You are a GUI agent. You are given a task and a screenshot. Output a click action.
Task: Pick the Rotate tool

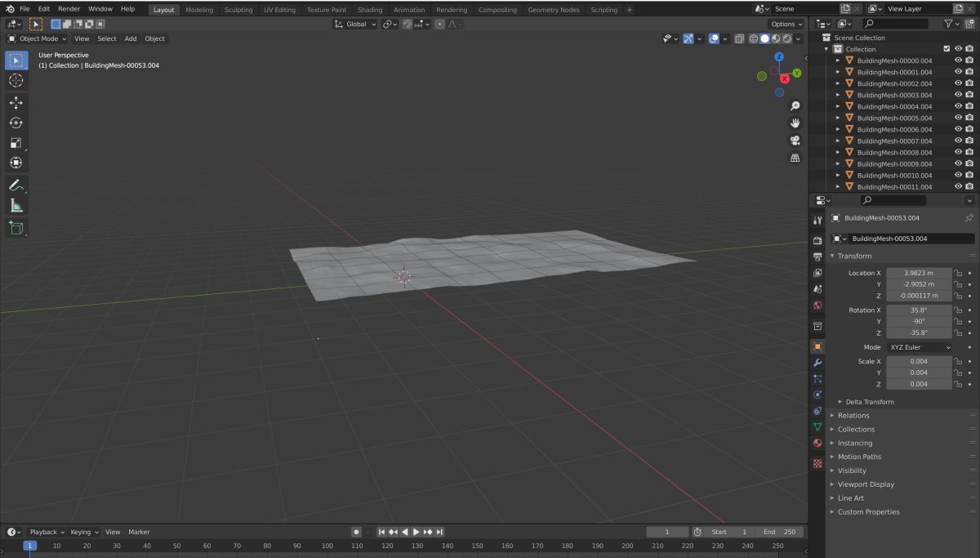pyautogui.click(x=16, y=123)
